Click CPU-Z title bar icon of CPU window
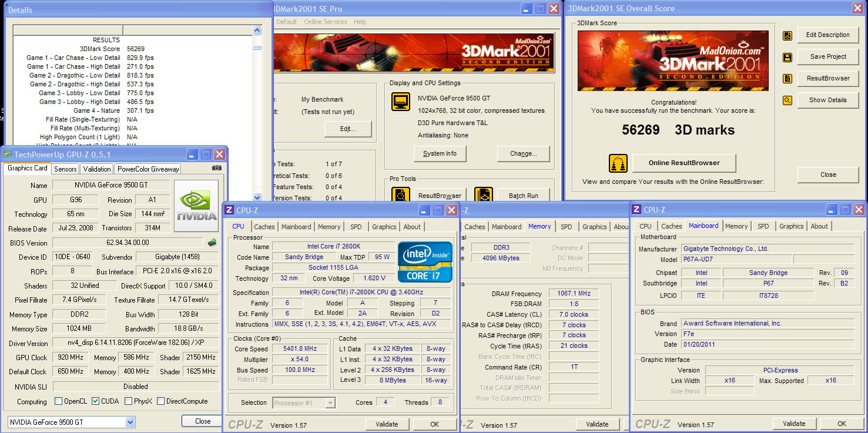The width and height of the screenshot is (868, 433). coord(229,210)
